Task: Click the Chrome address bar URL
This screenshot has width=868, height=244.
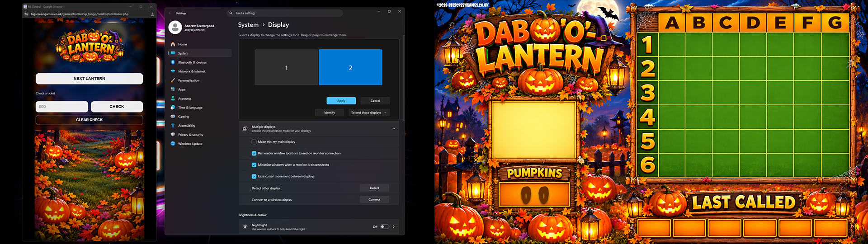Action: pos(80,14)
